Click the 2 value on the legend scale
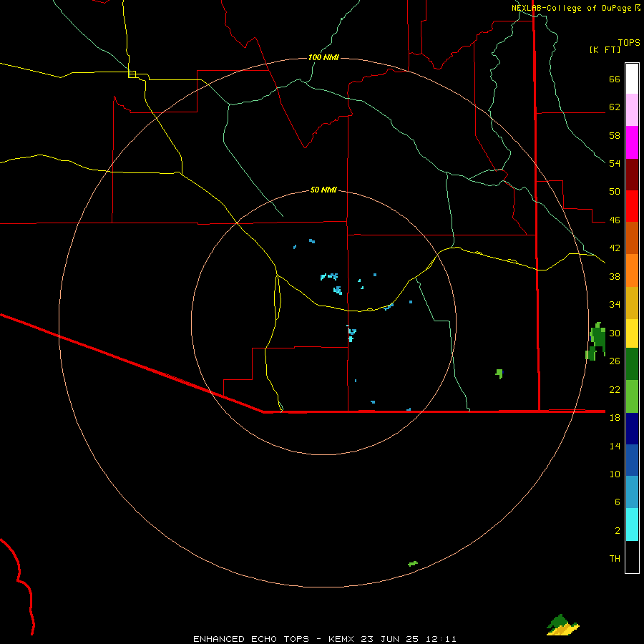The width and height of the screenshot is (644, 644). (618, 531)
